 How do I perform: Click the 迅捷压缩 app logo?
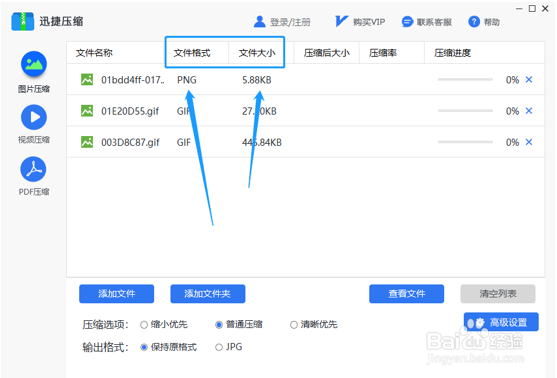click(x=23, y=21)
